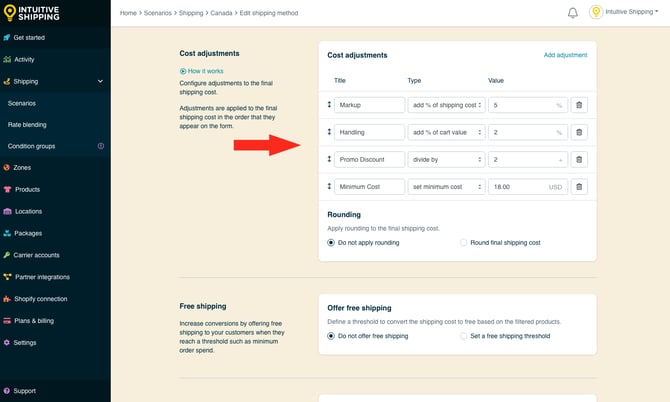Go to Canada in the breadcrumb
The width and height of the screenshot is (670, 402).
(221, 13)
